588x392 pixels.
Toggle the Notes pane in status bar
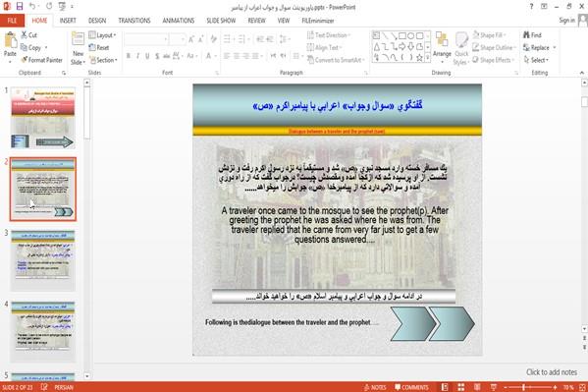(375, 387)
